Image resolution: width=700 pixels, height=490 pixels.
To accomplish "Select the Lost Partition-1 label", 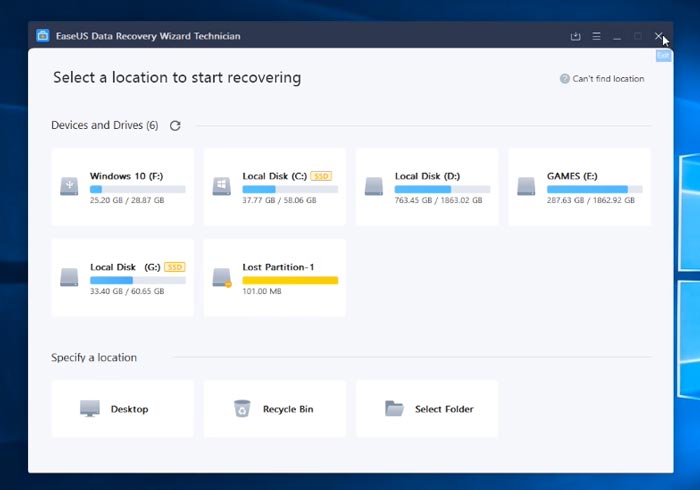I will tap(278, 267).
